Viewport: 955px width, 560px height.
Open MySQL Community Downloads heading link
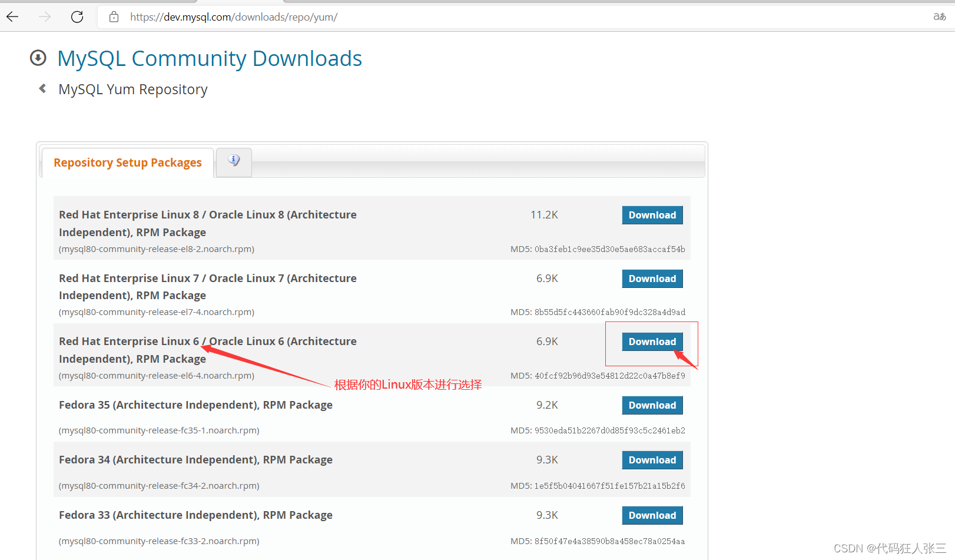pyautogui.click(x=210, y=59)
